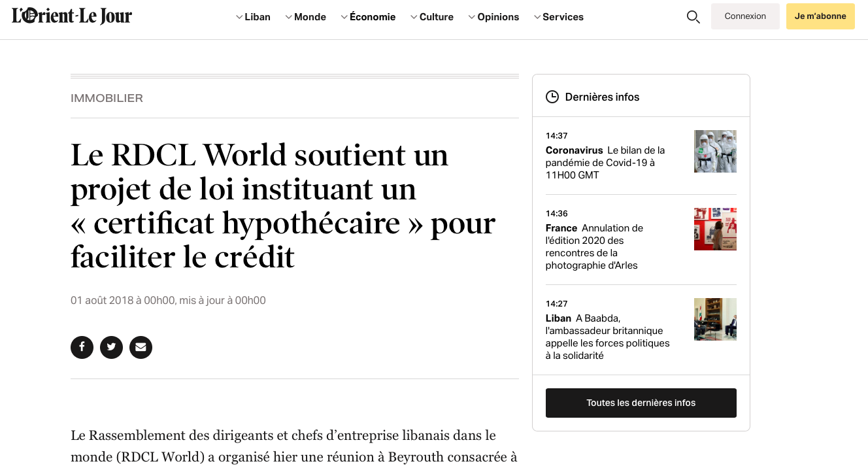Viewport: 868px width, 470px height.
Task: Open Toutes les dernières infos
Action: (x=641, y=403)
